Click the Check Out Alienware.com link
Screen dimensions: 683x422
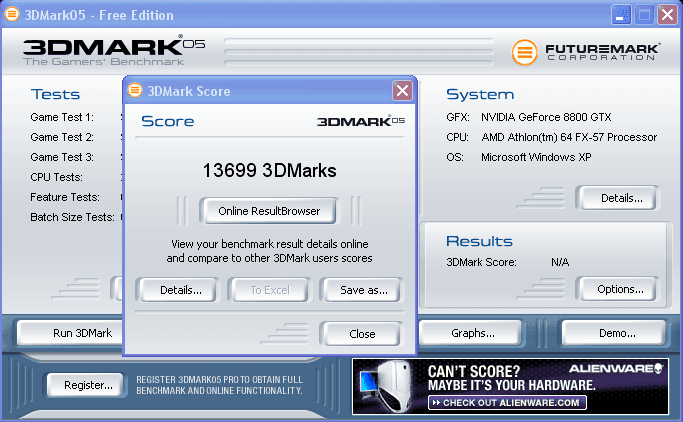pos(507,402)
